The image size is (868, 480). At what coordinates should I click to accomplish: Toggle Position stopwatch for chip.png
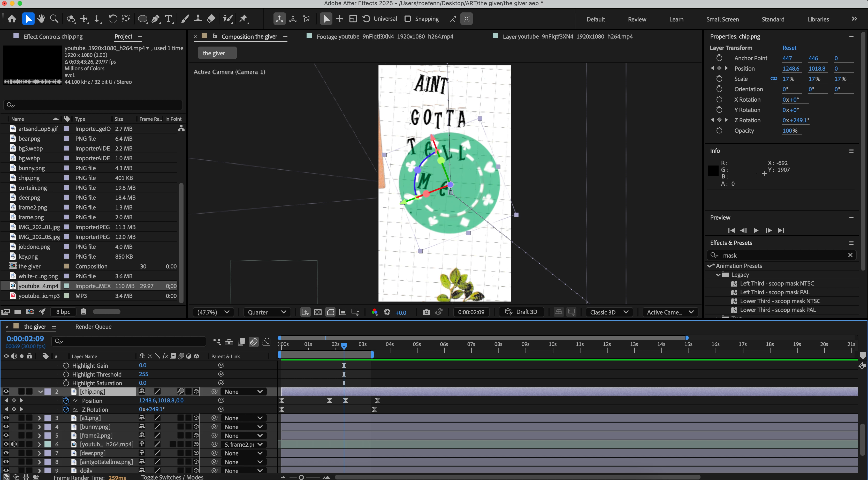pyautogui.click(x=66, y=400)
